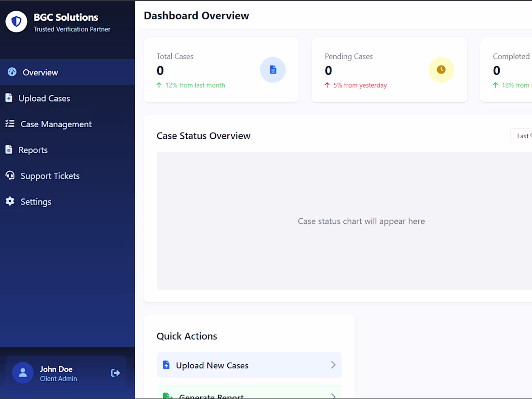Click the blue document icon on Total Cases card
The width and height of the screenshot is (532, 399).
[273, 70]
